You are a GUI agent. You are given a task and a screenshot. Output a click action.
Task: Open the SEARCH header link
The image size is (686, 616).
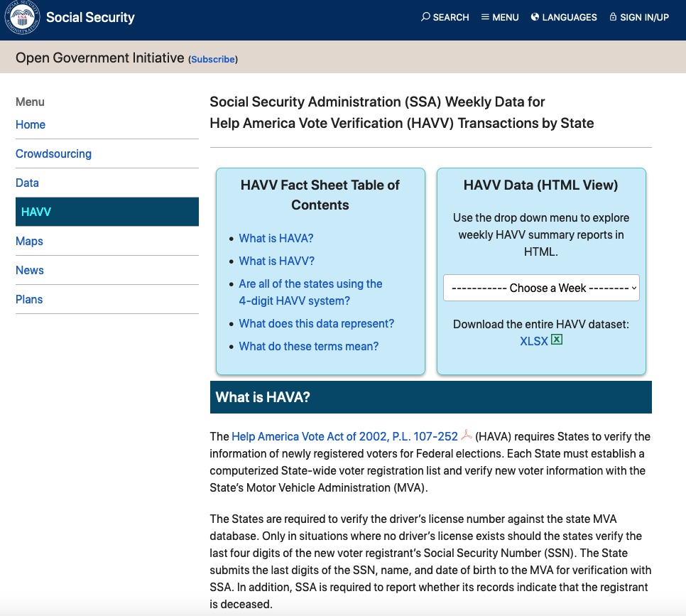tap(445, 17)
